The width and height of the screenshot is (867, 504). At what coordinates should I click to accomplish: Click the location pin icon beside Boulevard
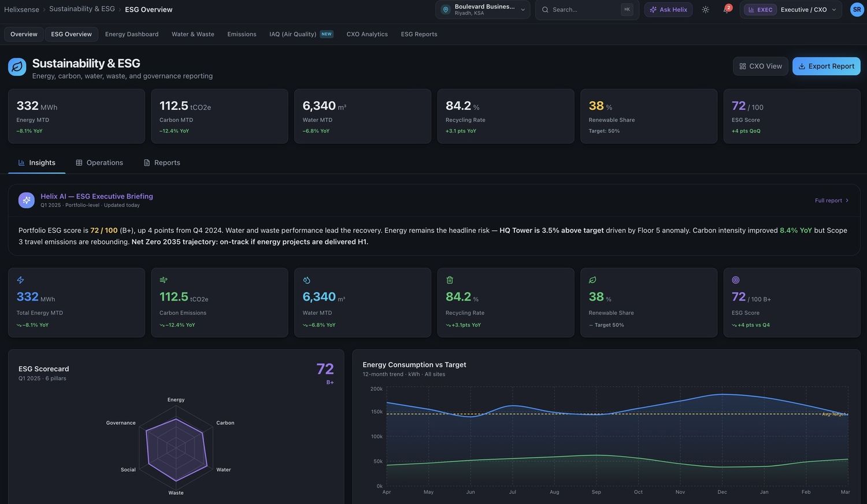tap(446, 10)
